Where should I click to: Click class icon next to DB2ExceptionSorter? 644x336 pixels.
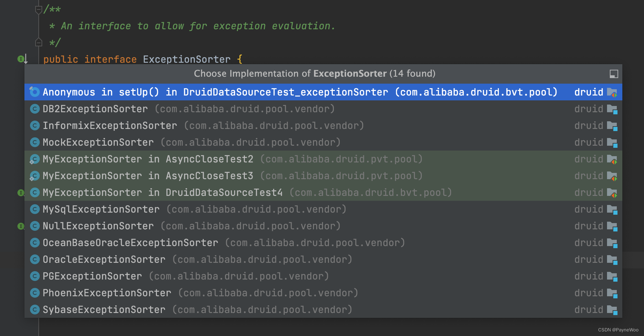click(35, 109)
